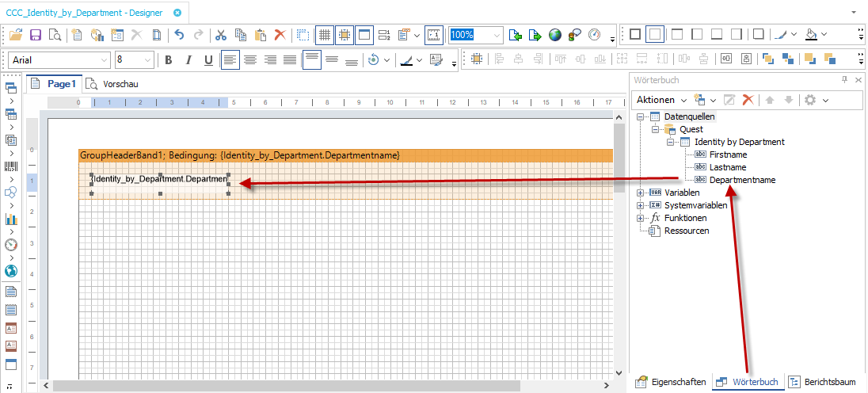Select the map globe component in left toolbox
This screenshot has width=868, height=393.
11,271
